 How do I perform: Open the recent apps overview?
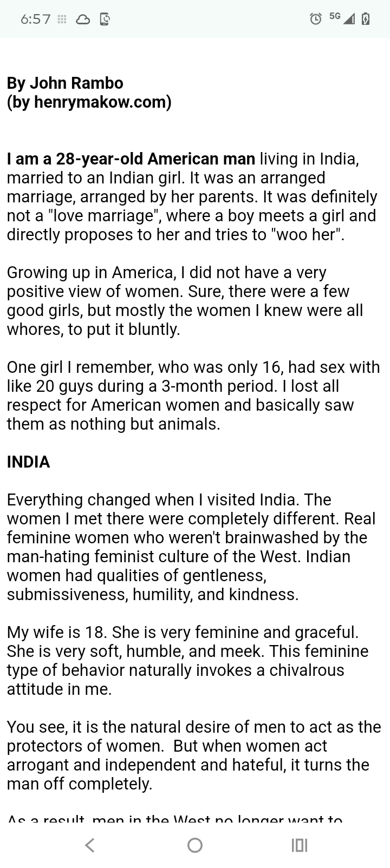click(299, 845)
